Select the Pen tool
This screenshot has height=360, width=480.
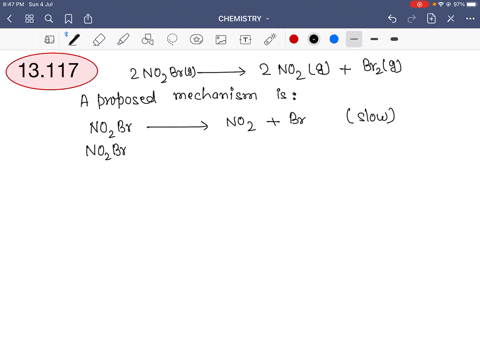tap(74, 40)
